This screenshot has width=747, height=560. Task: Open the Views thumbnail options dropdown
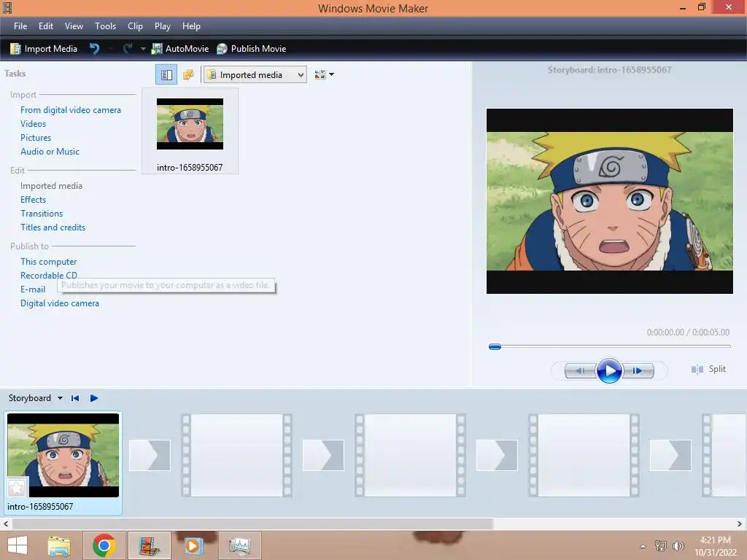pyautogui.click(x=325, y=75)
